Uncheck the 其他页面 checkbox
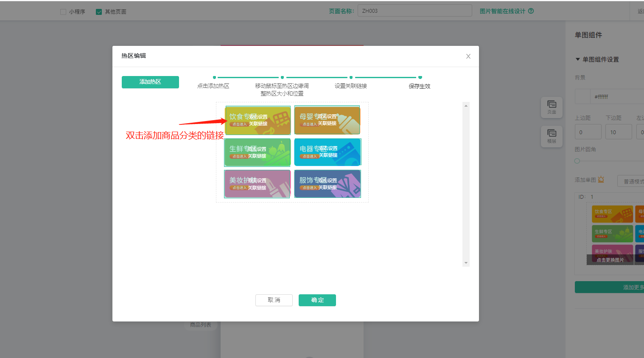This screenshot has height=358, width=644. (x=99, y=12)
